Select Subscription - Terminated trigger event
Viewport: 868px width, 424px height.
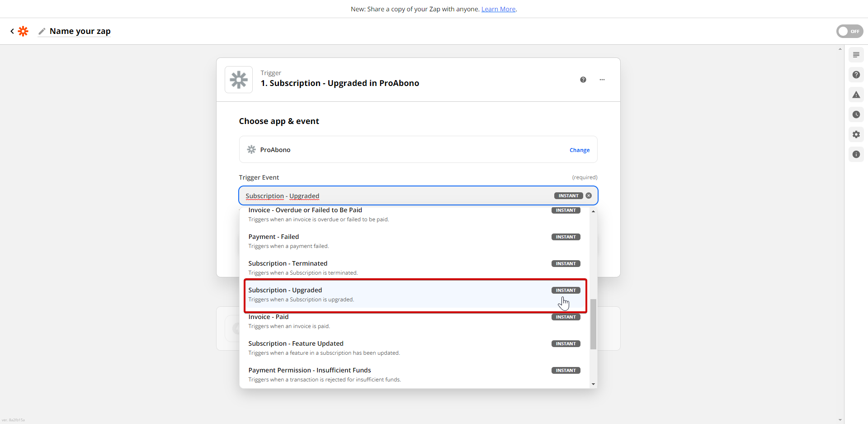tap(415, 268)
